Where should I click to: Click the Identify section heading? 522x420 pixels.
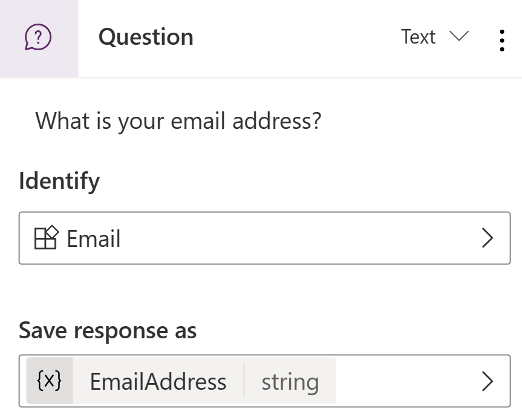59,180
